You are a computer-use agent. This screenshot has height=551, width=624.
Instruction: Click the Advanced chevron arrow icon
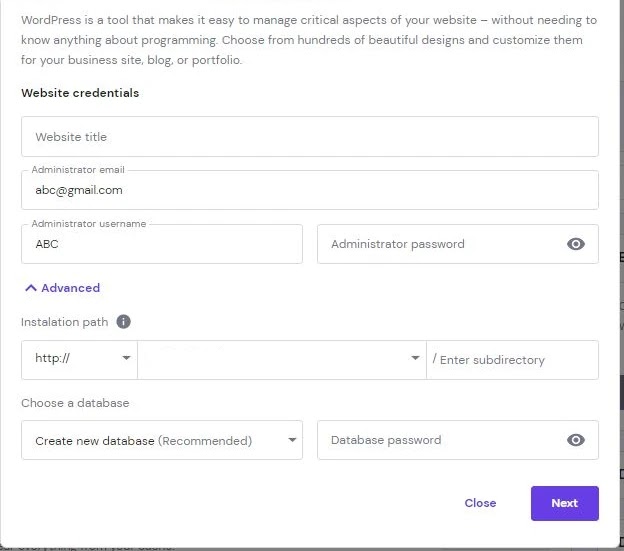click(x=31, y=288)
